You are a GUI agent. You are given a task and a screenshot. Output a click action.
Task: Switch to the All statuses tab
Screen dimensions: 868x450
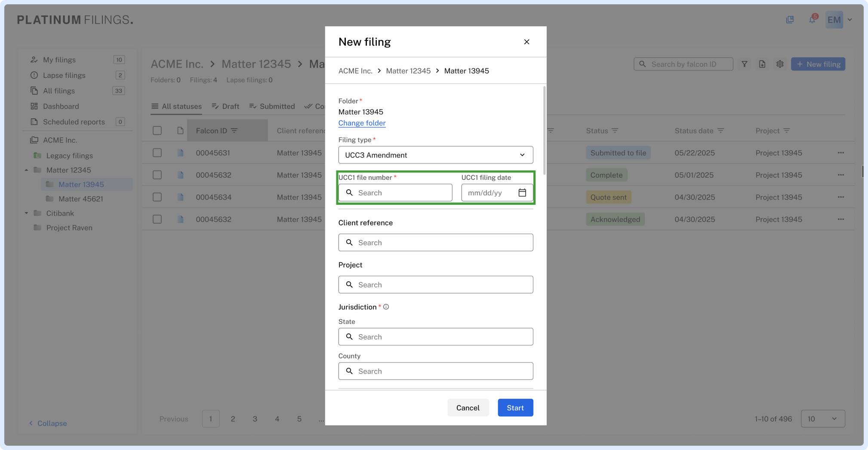[176, 106]
